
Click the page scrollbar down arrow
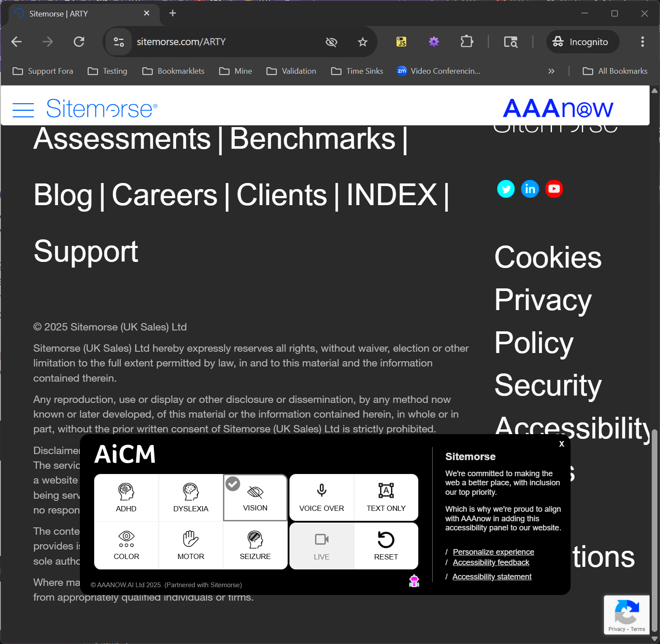pos(655,639)
